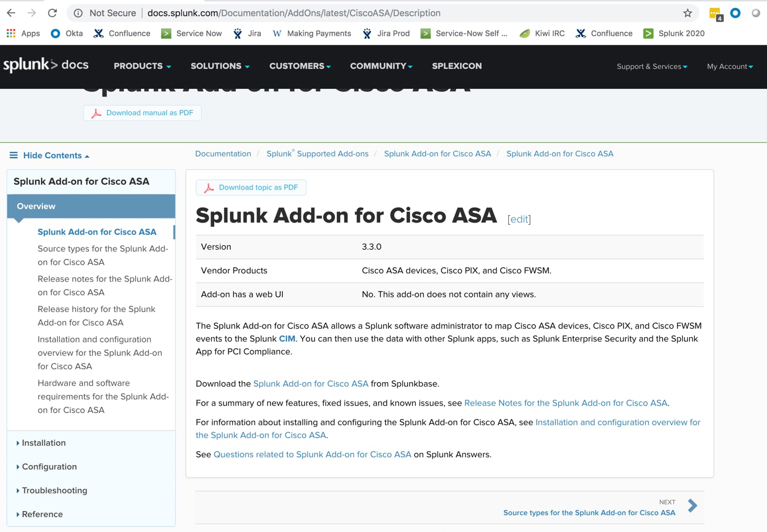The height and width of the screenshot is (532, 767).
Task: Open the Making Payments bookmark
Action: pos(312,33)
